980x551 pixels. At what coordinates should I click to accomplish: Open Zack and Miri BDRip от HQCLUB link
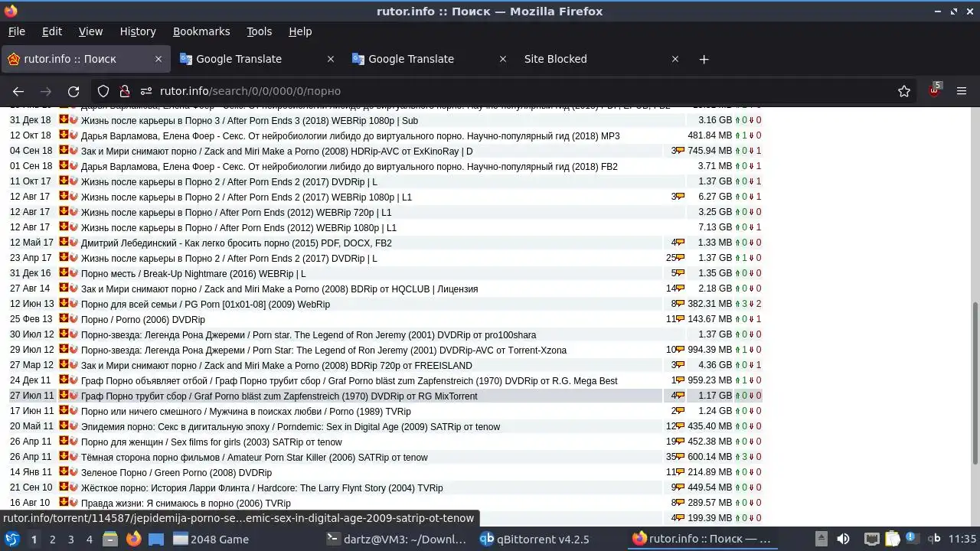point(279,289)
